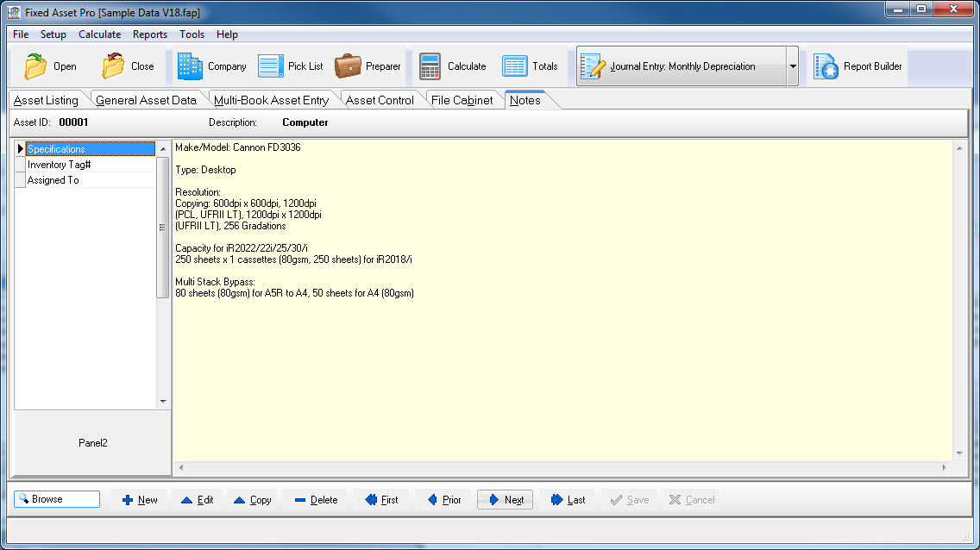Open the Reports menu
This screenshot has height=550, width=980.
(x=149, y=34)
